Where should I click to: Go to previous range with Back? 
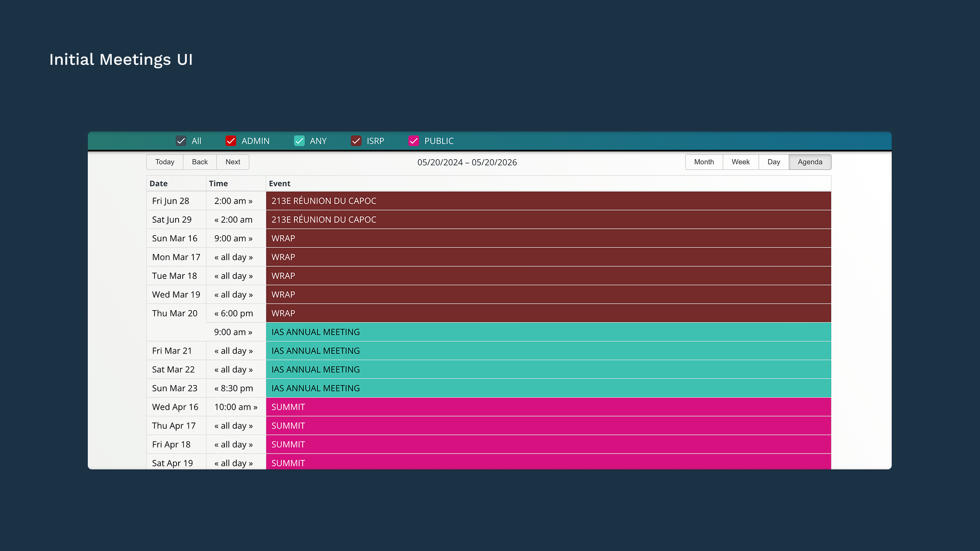pyautogui.click(x=200, y=162)
